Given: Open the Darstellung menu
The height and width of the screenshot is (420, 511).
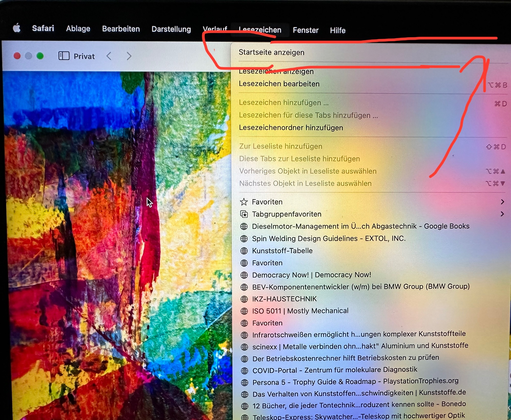Looking at the screenshot, I should pyautogui.click(x=171, y=29).
